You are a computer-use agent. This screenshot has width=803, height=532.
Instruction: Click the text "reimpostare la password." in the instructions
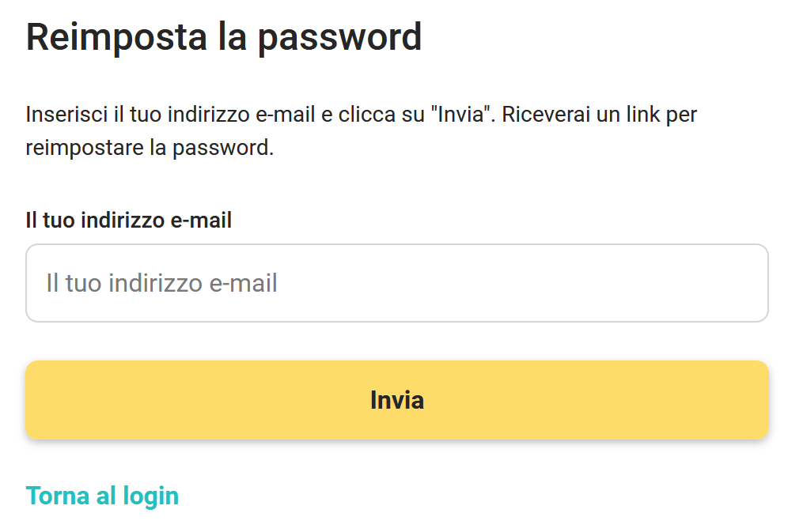point(150,148)
